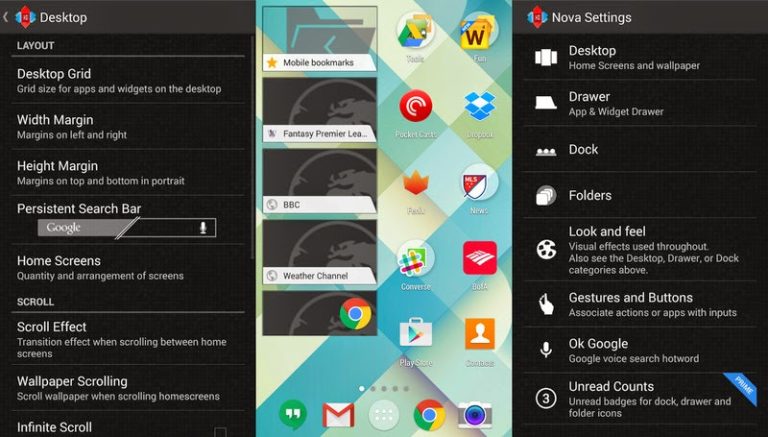Open the Chrome icon in bookmarks widget
768x437 pixels.
[x=355, y=314]
